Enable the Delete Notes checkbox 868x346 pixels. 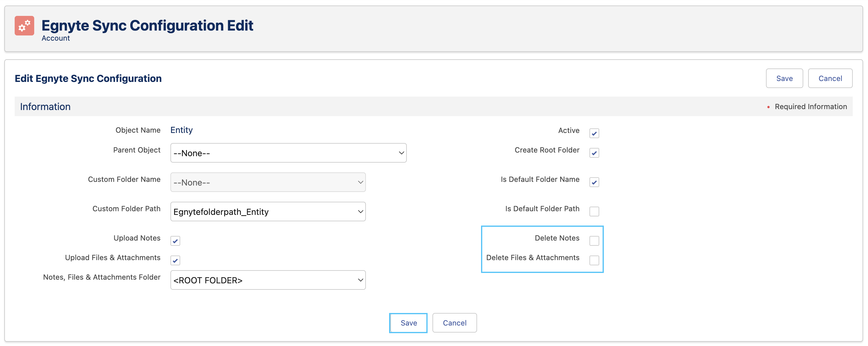(594, 241)
